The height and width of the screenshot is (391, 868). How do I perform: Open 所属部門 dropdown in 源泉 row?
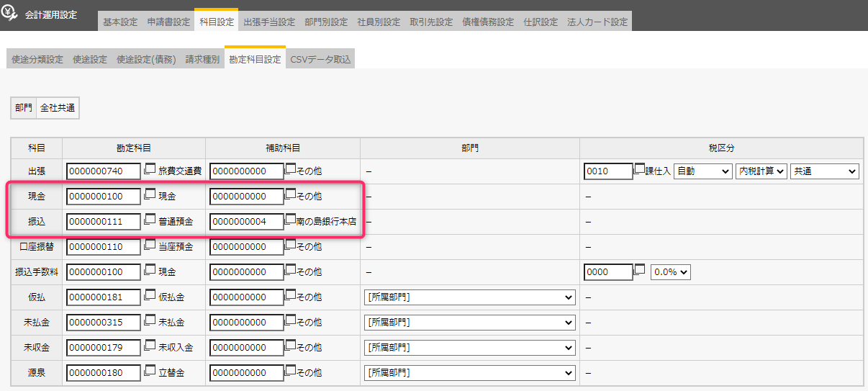[x=470, y=373]
